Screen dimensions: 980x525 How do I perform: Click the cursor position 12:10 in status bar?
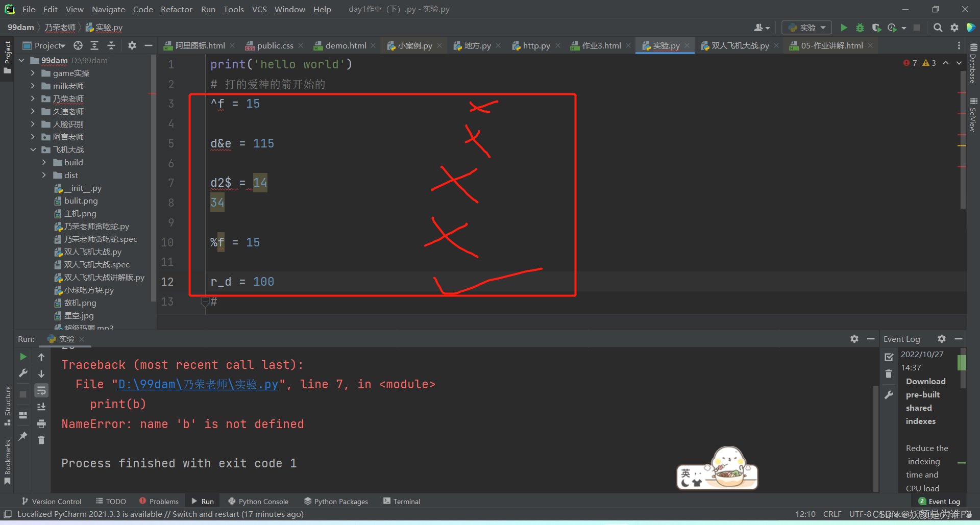805,514
